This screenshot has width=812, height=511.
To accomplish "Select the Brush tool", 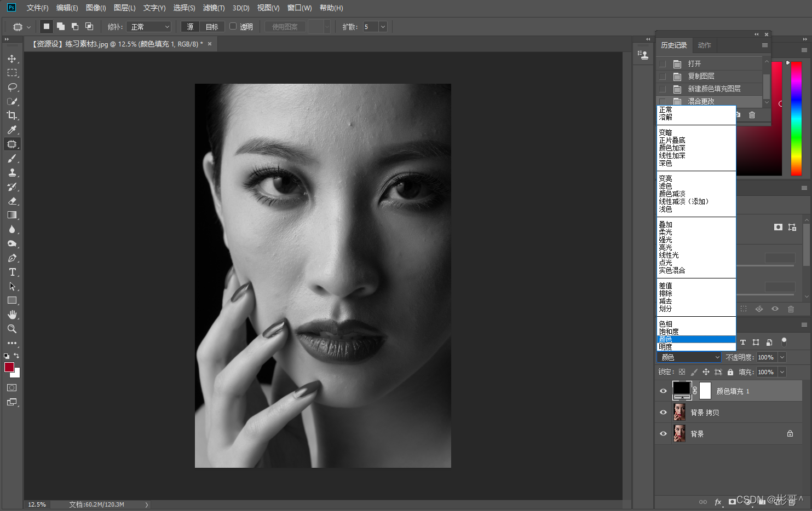I will (12, 158).
